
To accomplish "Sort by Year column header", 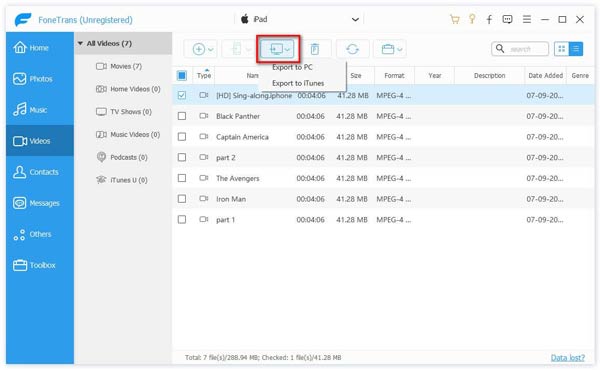I will (435, 75).
